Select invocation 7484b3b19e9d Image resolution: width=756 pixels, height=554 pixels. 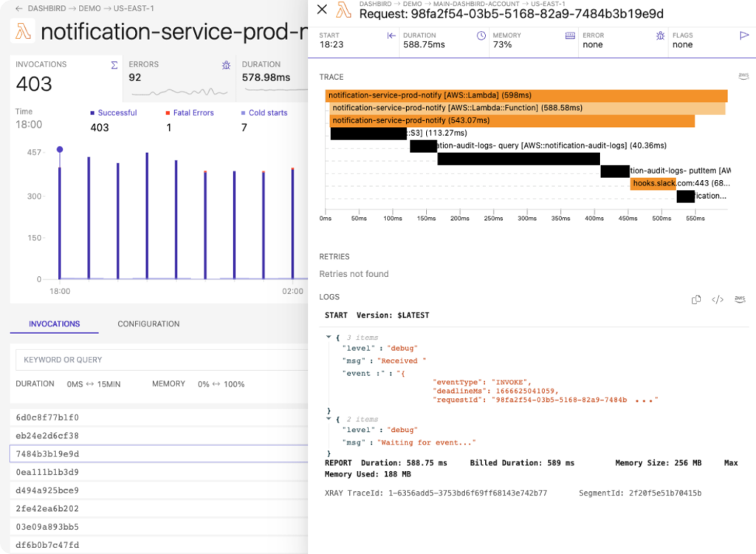click(x=159, y=454)
